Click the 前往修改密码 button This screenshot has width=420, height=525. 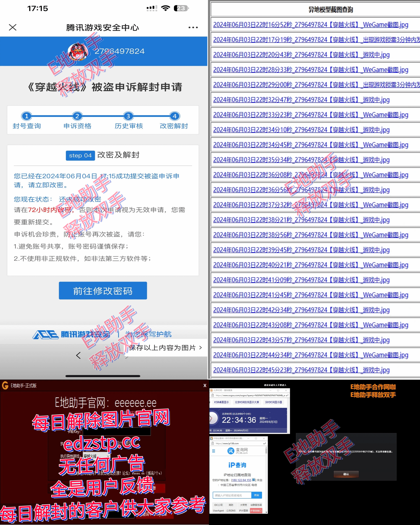[103, 291]
